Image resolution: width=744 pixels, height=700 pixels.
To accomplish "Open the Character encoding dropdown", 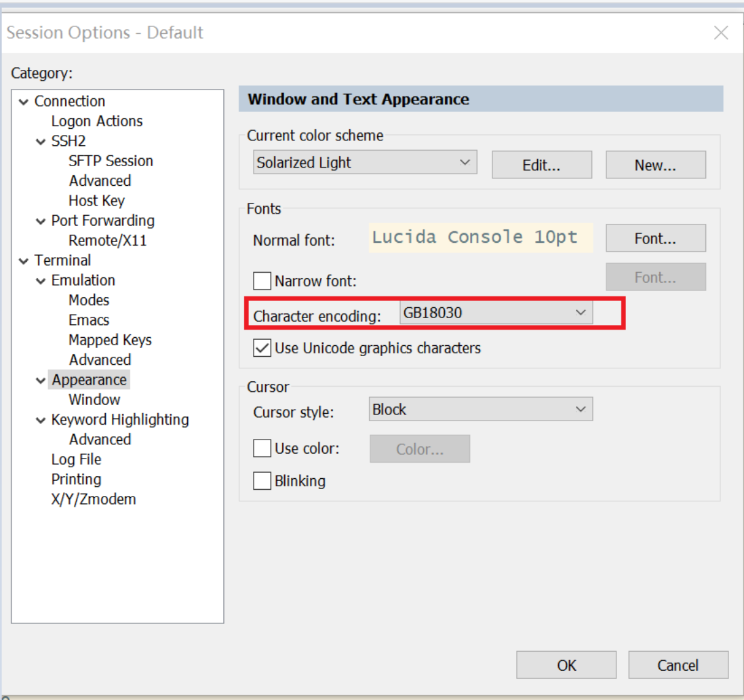I will [496, 312].
